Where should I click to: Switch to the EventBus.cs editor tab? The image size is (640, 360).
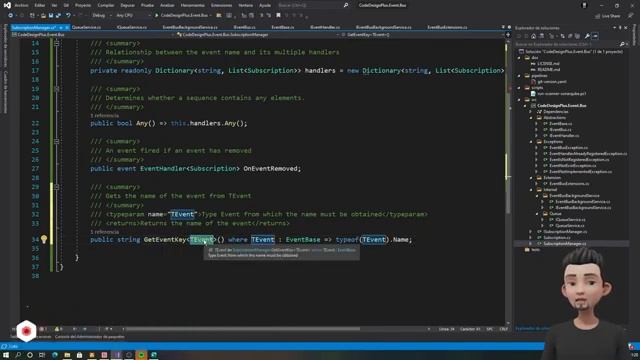(244, 27)
